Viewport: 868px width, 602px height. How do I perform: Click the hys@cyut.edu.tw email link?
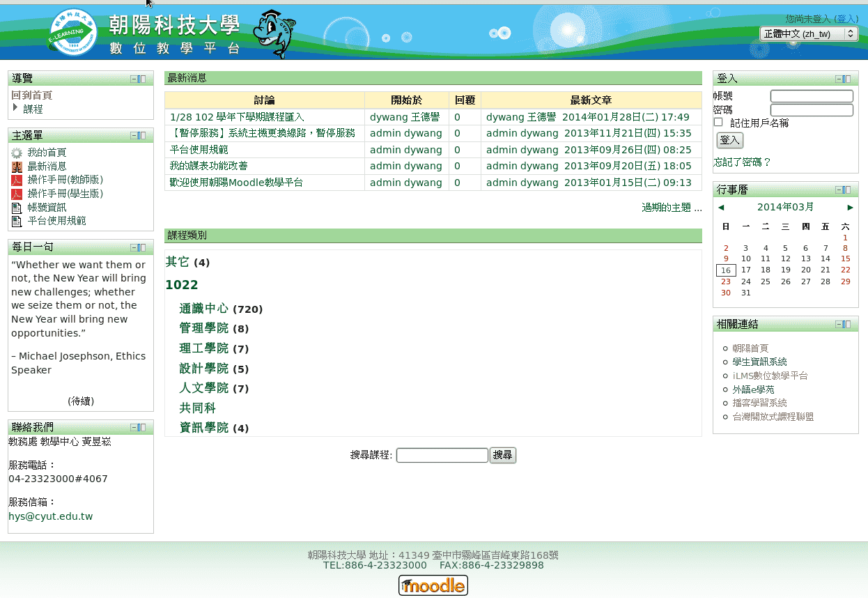[50, 516]
